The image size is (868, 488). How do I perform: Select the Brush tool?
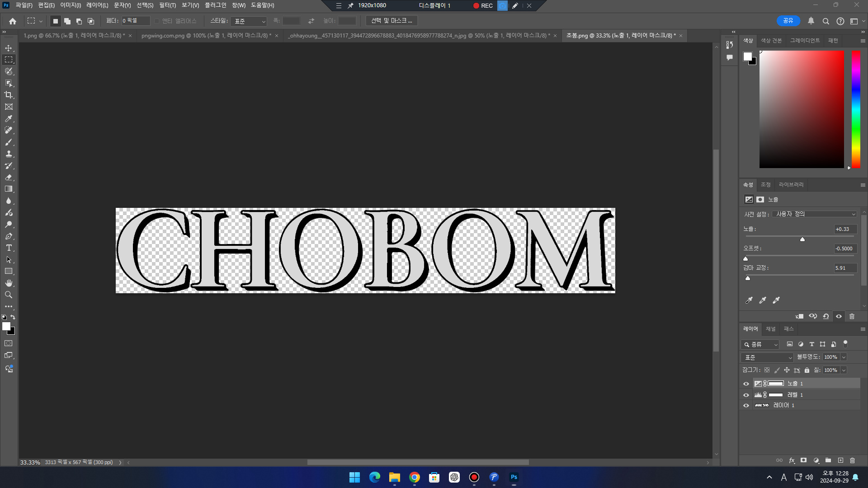pos(9,142)
